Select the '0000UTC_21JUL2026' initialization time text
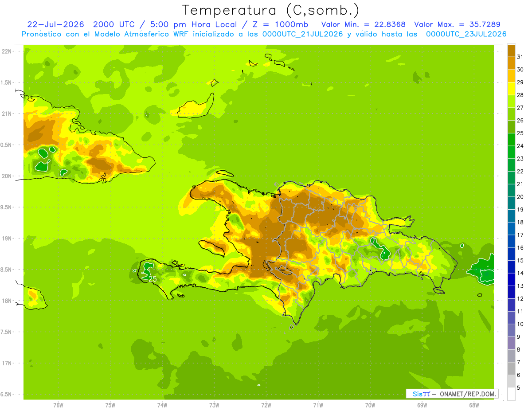 302,34
